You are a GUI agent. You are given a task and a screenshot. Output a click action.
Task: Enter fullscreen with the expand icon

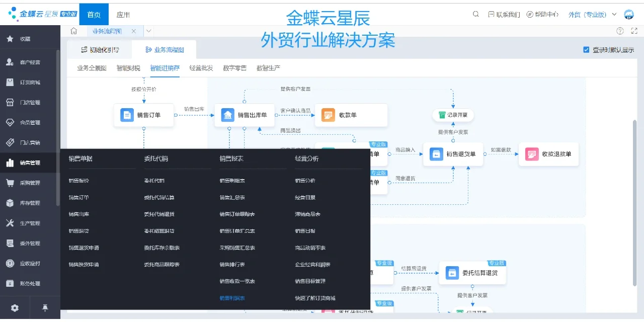click(634, 30)
